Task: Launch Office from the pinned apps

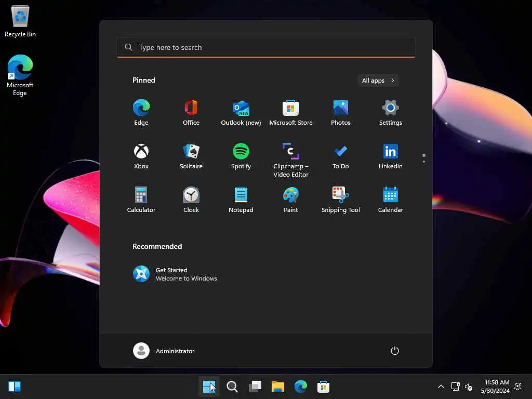Action: tap(191, 113)
